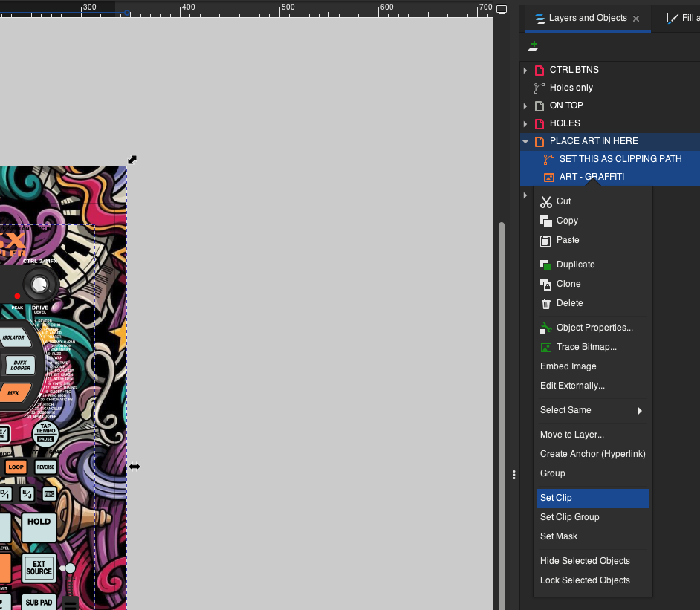This screenshot has width=700, height=610.
Task: Choose Set Clip from context menu
Action: coord(556,498)
